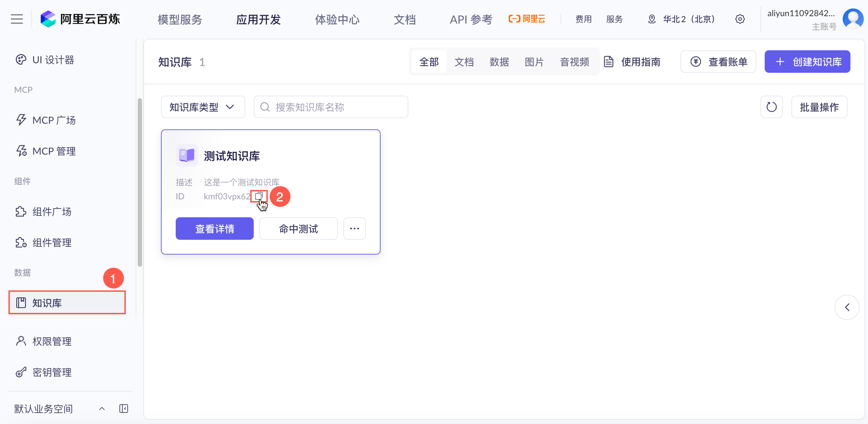Switch to the 音视频 filter tab

[x=575, y=62]
